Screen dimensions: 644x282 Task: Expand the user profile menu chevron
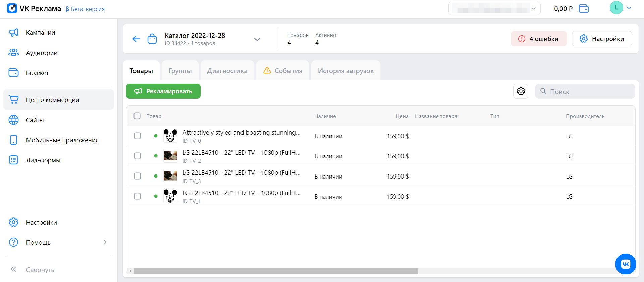(629, 8)
